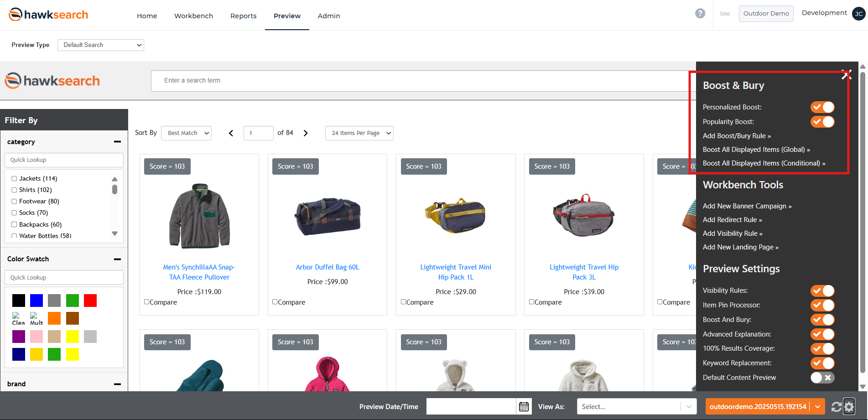This screenshot has height=420, width=868.
Task: Click the refresh preview icon
Action: 836,407
